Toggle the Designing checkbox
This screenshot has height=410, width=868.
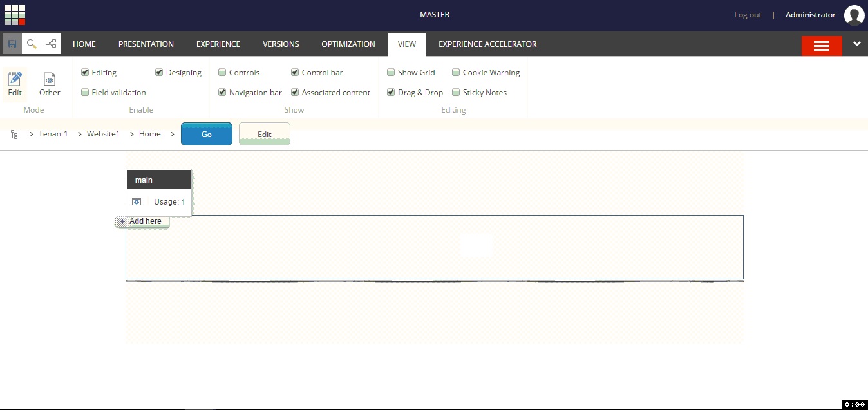tap(159, 72)
